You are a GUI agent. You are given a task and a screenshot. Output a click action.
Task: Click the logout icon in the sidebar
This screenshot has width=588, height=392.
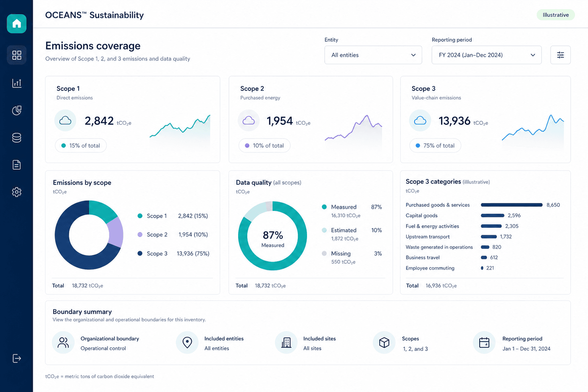pos(17,358)
